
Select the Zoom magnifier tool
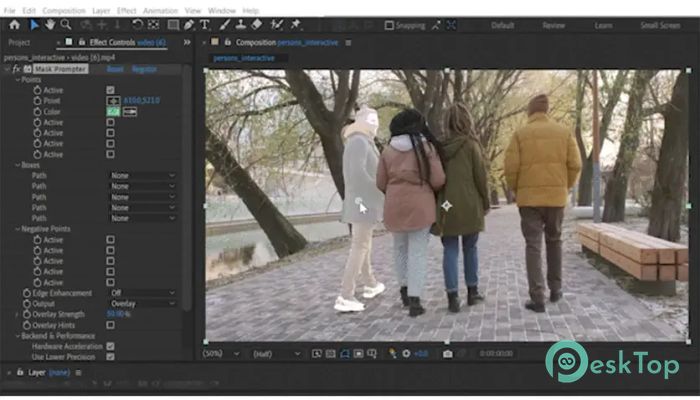pos(66,25)
